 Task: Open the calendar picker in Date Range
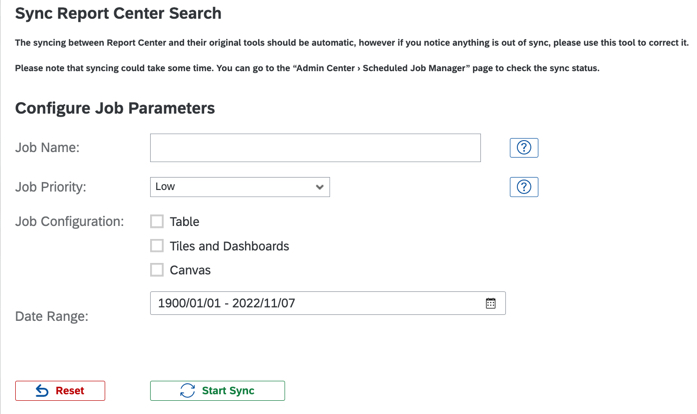pos(491,303)
